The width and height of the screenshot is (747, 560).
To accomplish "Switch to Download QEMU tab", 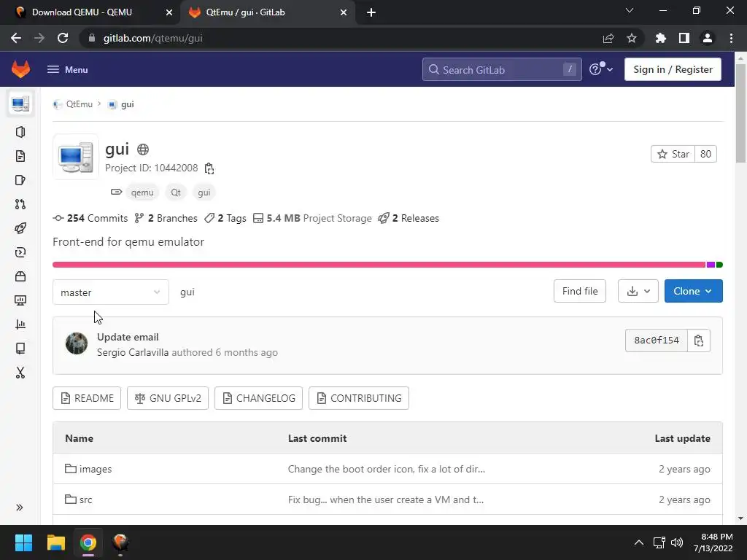I will pos(90,12).
